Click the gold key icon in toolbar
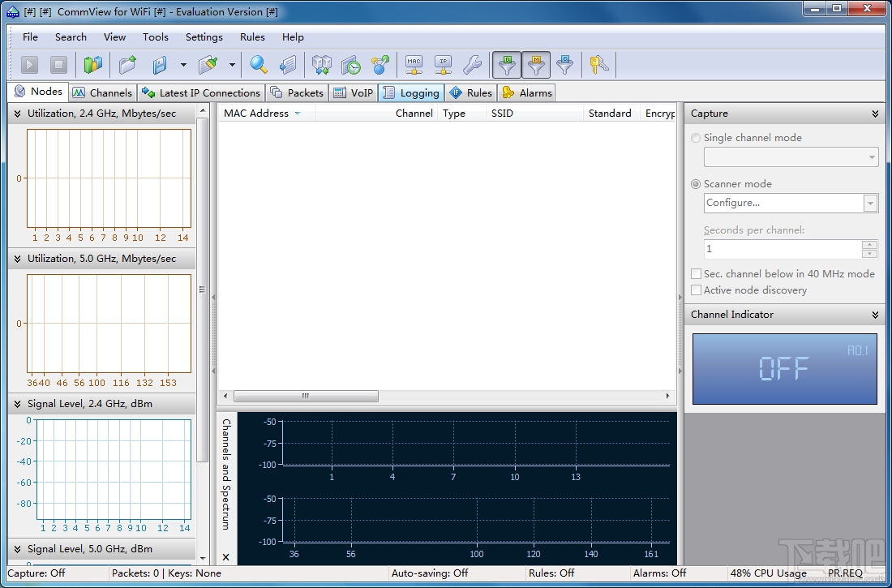This screenshot has height=588, width=892. [598, 65]
